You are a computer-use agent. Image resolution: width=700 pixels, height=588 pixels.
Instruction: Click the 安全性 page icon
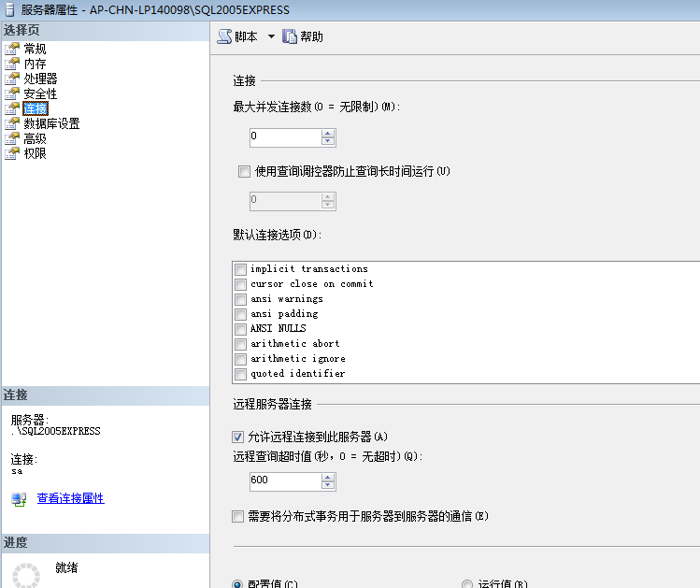(x=12, y=93)
